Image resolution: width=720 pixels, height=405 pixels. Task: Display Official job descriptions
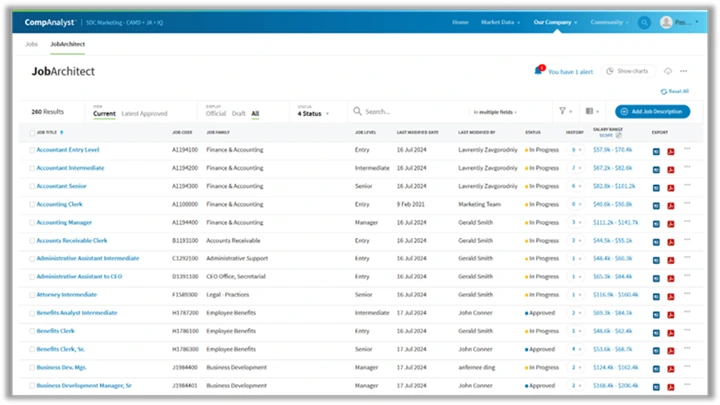click(216, 113)
